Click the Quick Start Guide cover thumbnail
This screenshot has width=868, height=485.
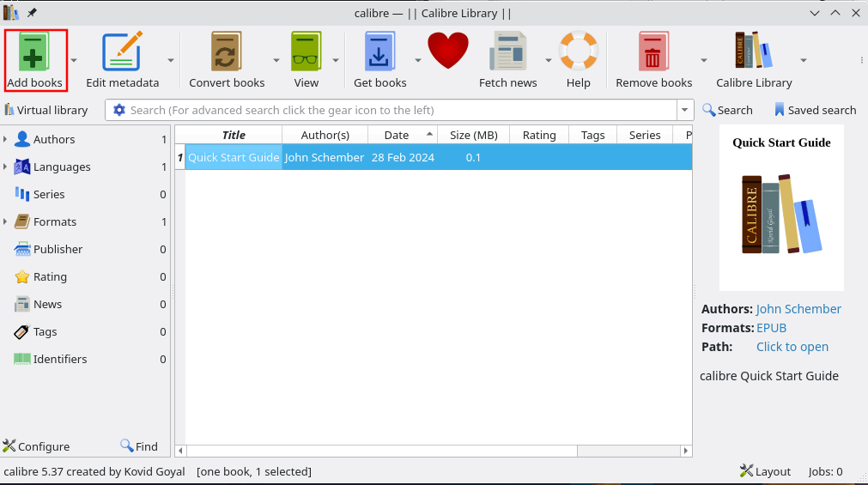781,208
